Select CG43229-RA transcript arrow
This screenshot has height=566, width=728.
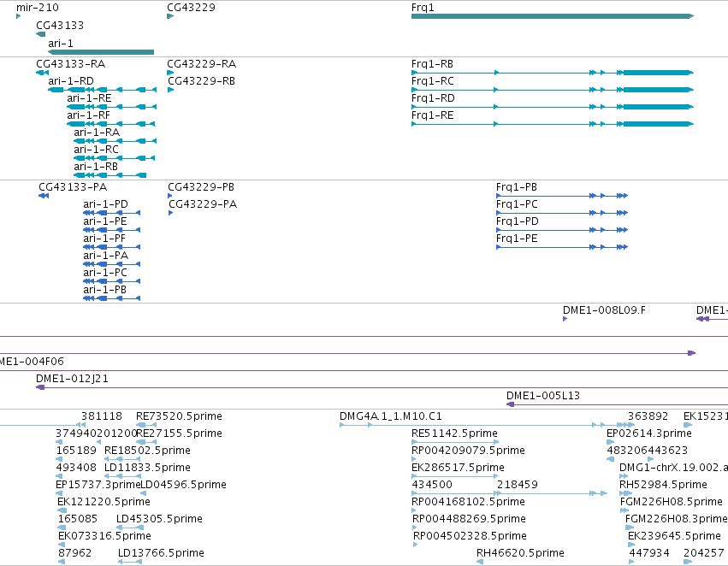(170, 73)
